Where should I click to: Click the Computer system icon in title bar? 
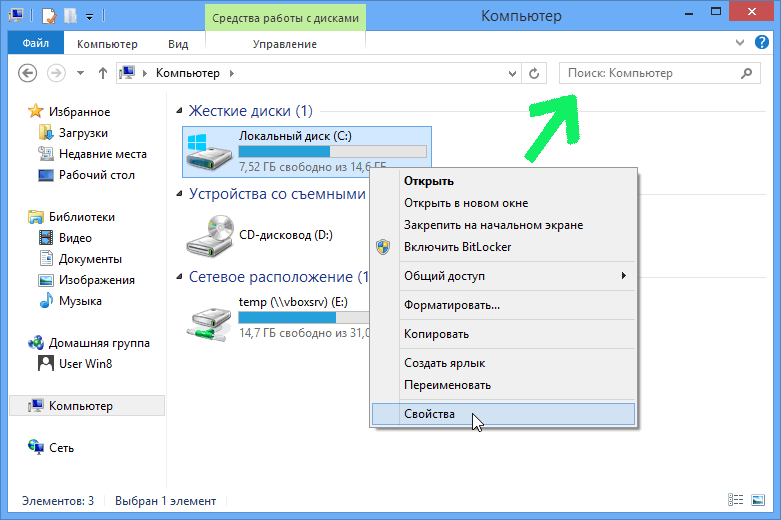(x=16, y=15)
